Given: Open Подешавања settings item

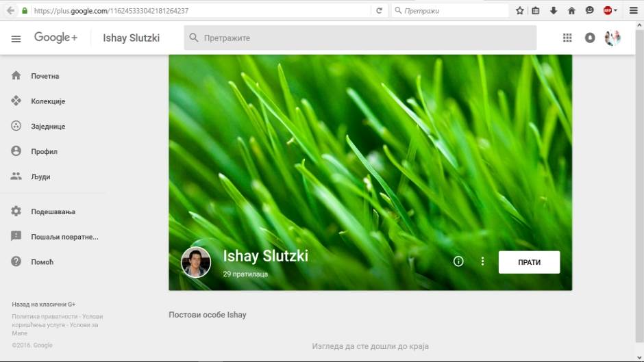Looking at the screenshot, I should click(53, 211).
